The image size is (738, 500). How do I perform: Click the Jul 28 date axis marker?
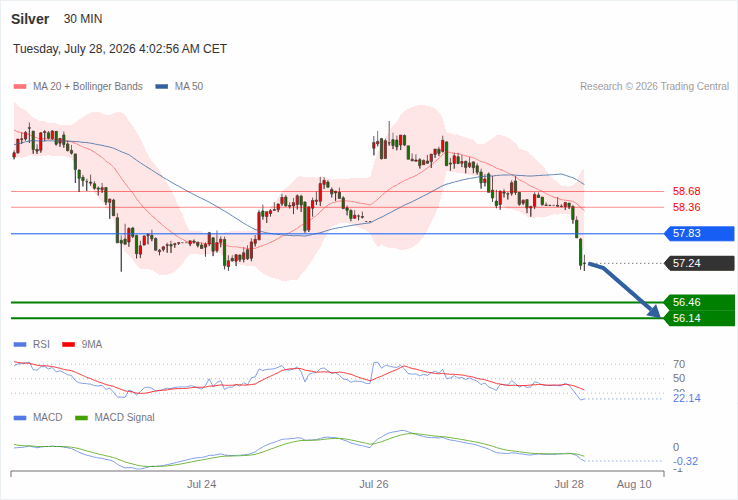click(x=569, y=484)
